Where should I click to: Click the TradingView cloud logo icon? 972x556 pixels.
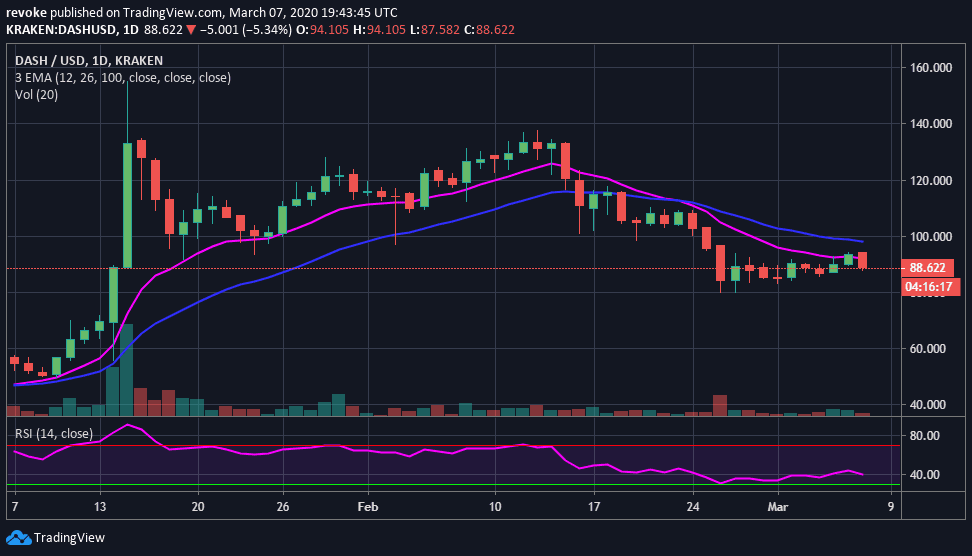click(x=19, y=537)
